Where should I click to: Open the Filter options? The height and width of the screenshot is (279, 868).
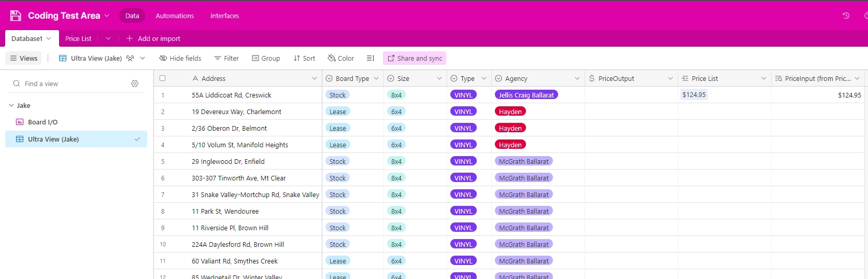pos(226,58)
